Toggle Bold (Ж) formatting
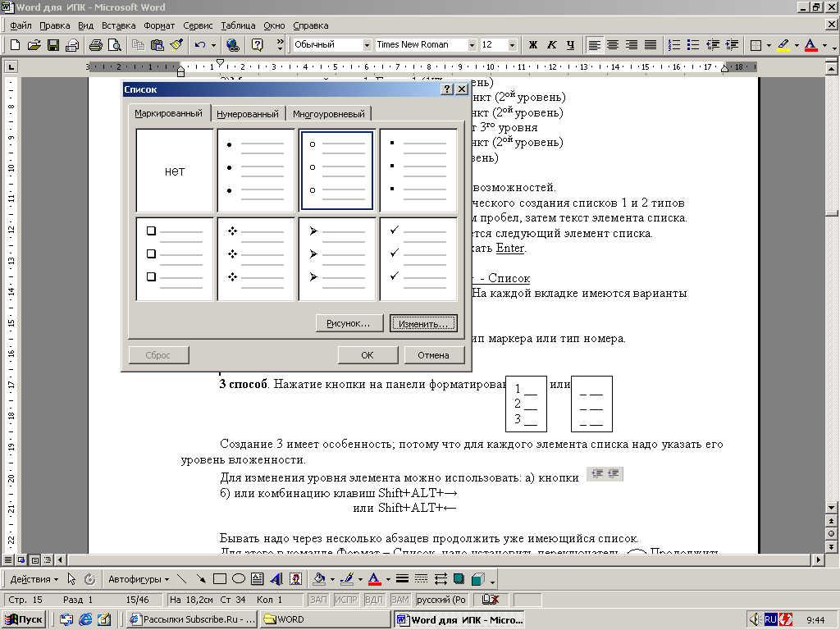The width and height of the screenshot is (840, 630). (x=533, y=45)
